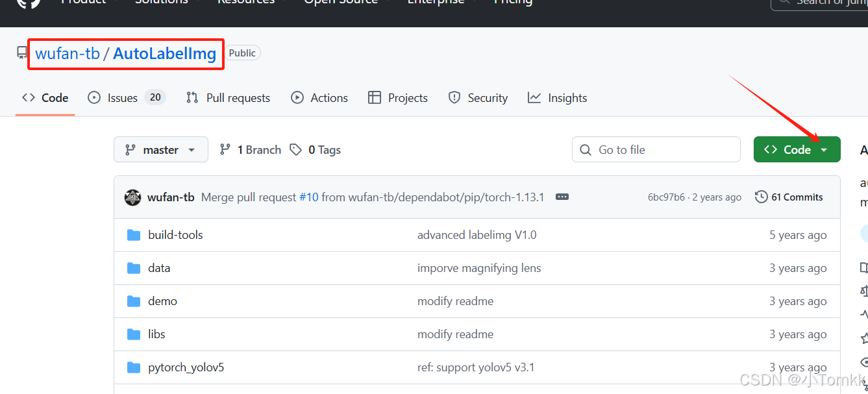Click the Insights graph icon
This screenshot has height=394, width=868.
pos(534,98)
